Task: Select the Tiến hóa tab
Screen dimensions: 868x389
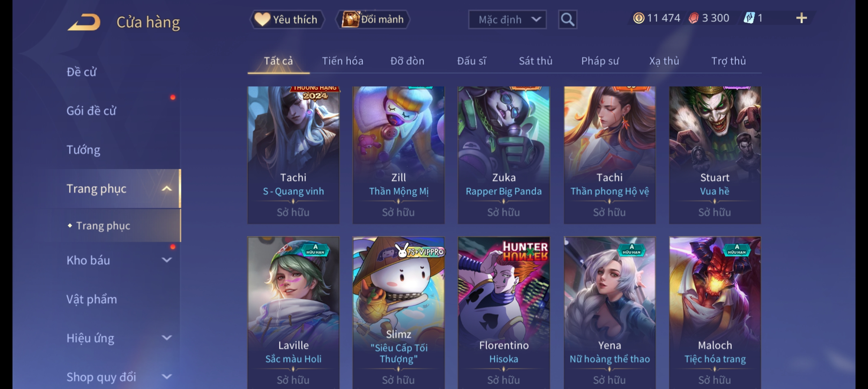Action: pos(342,61)
